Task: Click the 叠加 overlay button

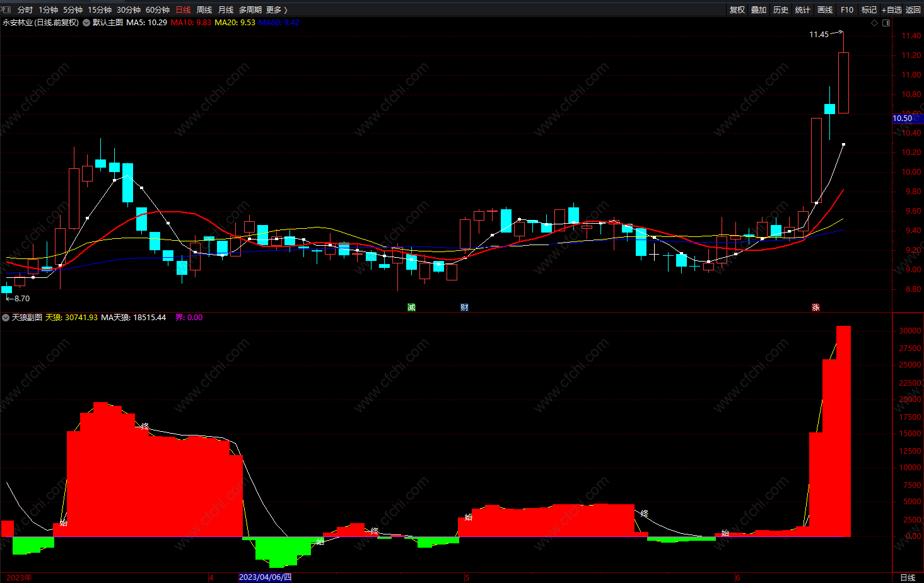Action: pos(759,9)
